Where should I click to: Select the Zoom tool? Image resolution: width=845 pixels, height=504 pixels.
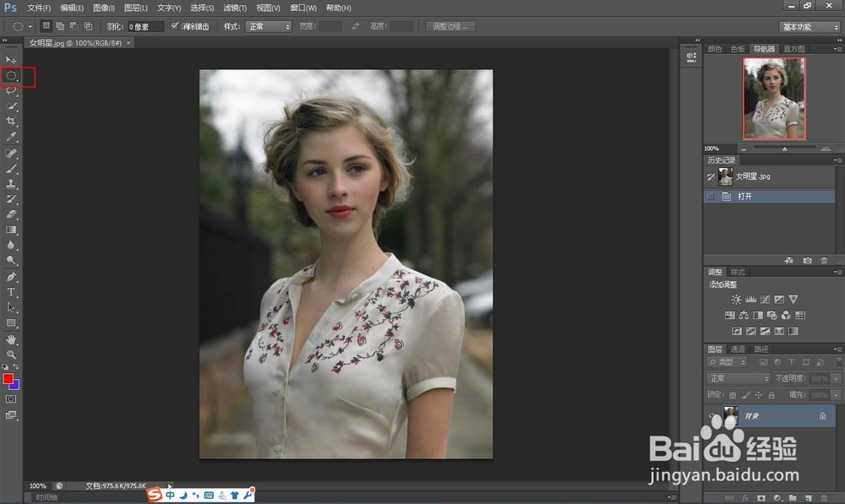point(11,355)
